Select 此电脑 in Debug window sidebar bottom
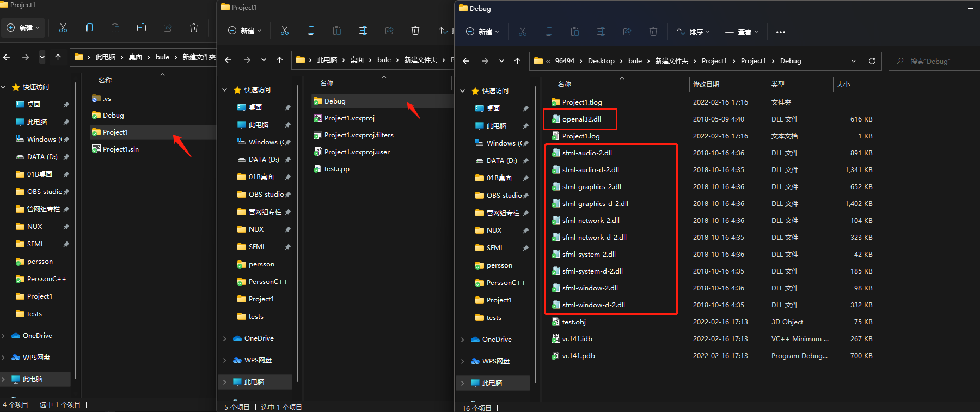Image resolution: width=980 pixels, height=412 pixels. point(493,383)
